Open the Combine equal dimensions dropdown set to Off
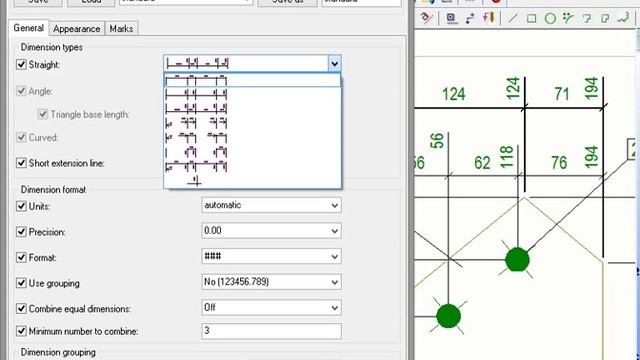The image size is (640, 360). [271, 308]
